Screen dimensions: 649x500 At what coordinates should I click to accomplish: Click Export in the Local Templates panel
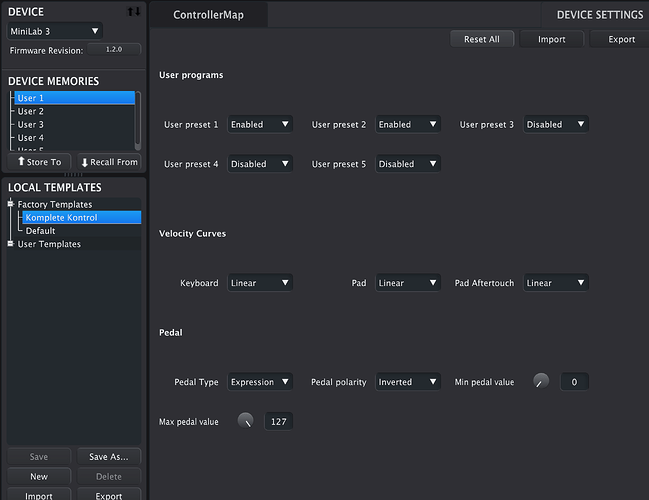click(109, 495)
